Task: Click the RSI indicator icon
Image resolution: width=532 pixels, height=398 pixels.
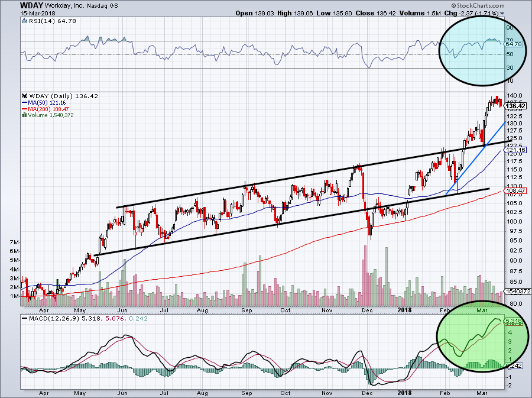Action: pyautogui.click(x=24, y=21)
